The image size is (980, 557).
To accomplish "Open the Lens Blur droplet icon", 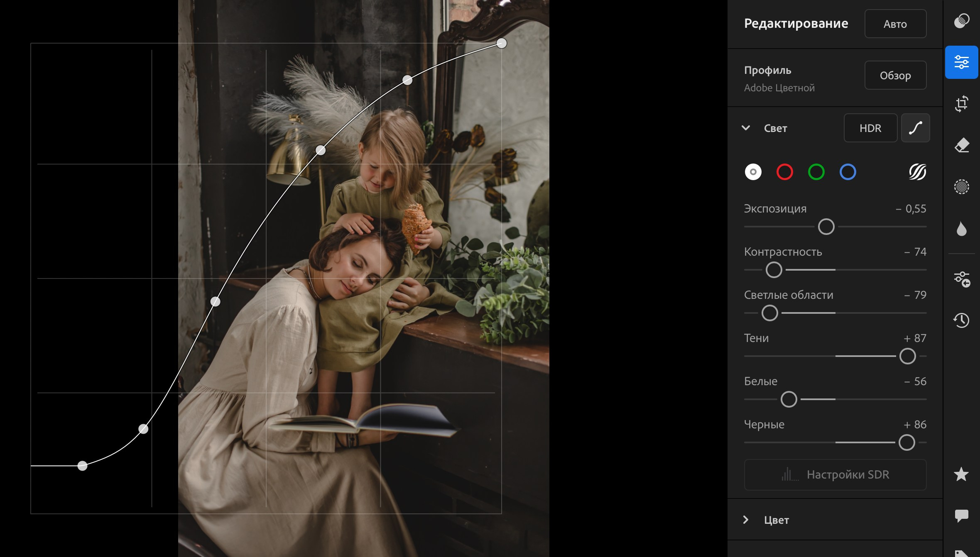I will [961, 229].
